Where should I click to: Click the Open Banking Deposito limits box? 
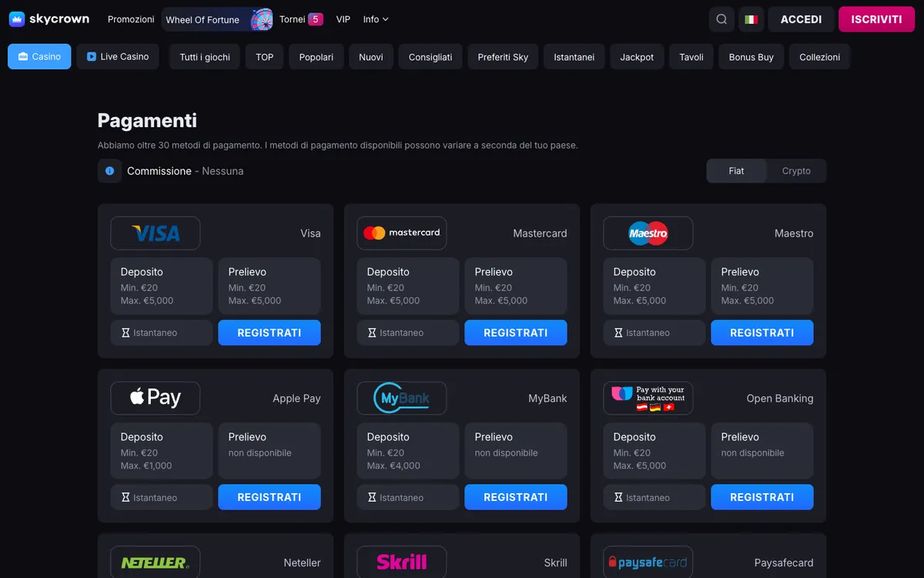click(654, 451)
